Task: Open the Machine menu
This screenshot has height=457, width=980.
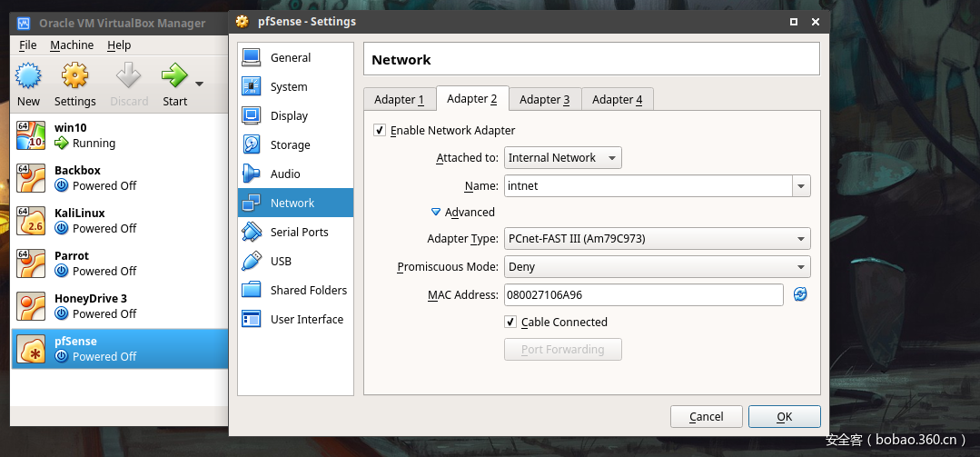Action: pyautogui.click(x=72, y=45)
